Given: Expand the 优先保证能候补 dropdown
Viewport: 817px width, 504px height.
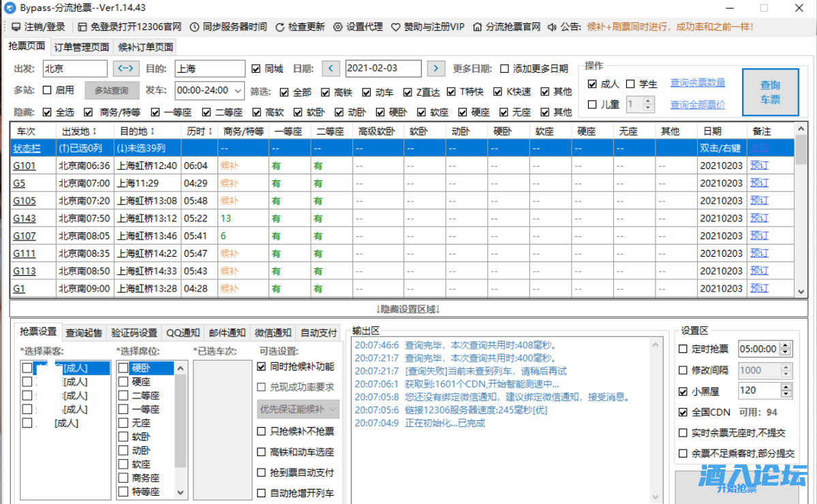Looking at the screenshot, I should pos(298,409).
